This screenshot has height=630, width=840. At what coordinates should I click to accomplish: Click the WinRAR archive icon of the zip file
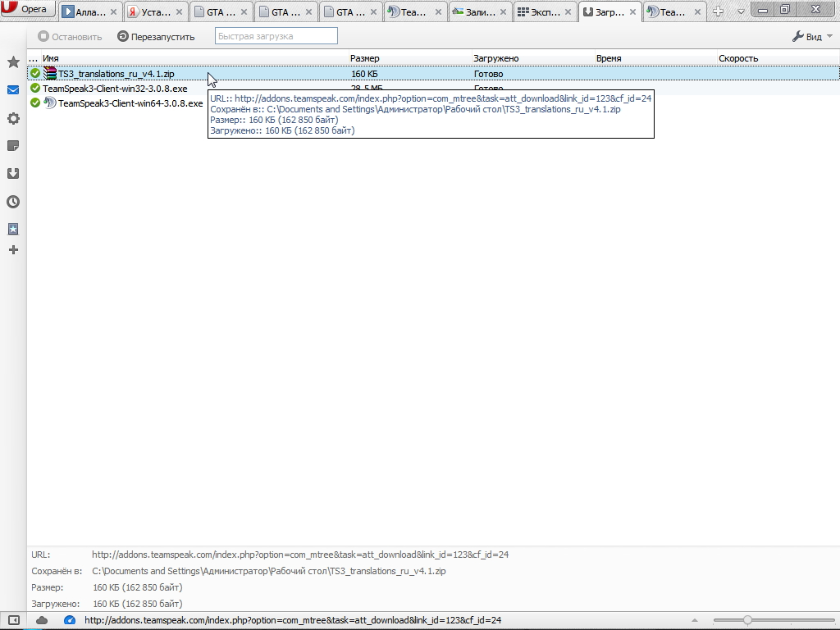tap(50, 73)
